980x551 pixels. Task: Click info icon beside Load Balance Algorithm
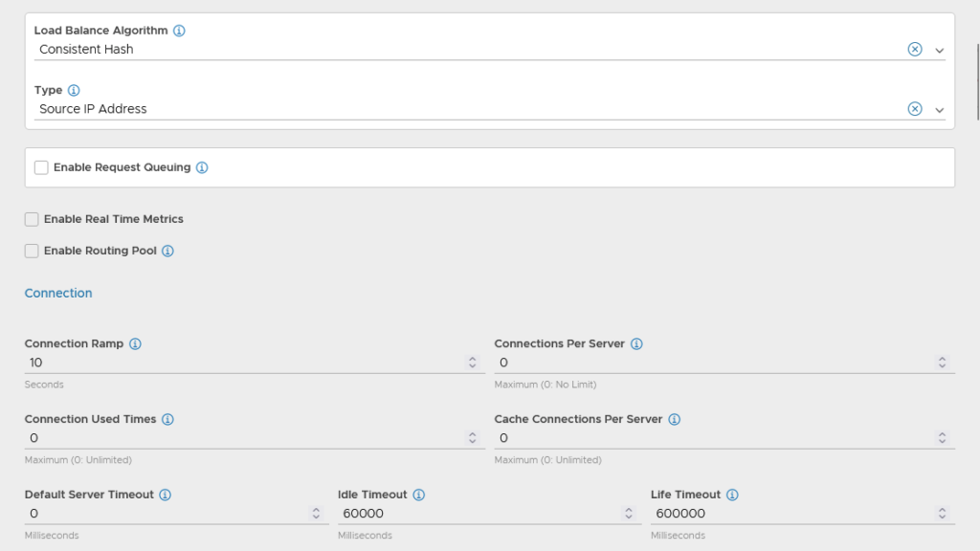point(179,31)
